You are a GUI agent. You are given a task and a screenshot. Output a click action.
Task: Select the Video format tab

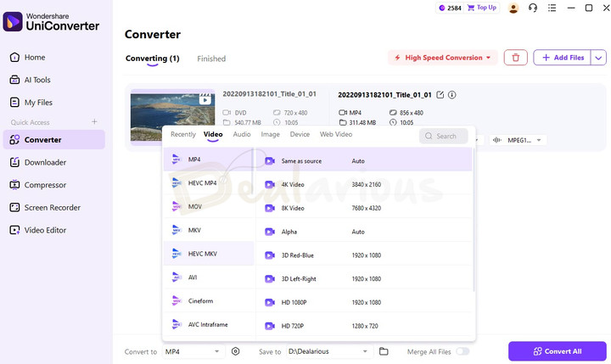(213, 134)
